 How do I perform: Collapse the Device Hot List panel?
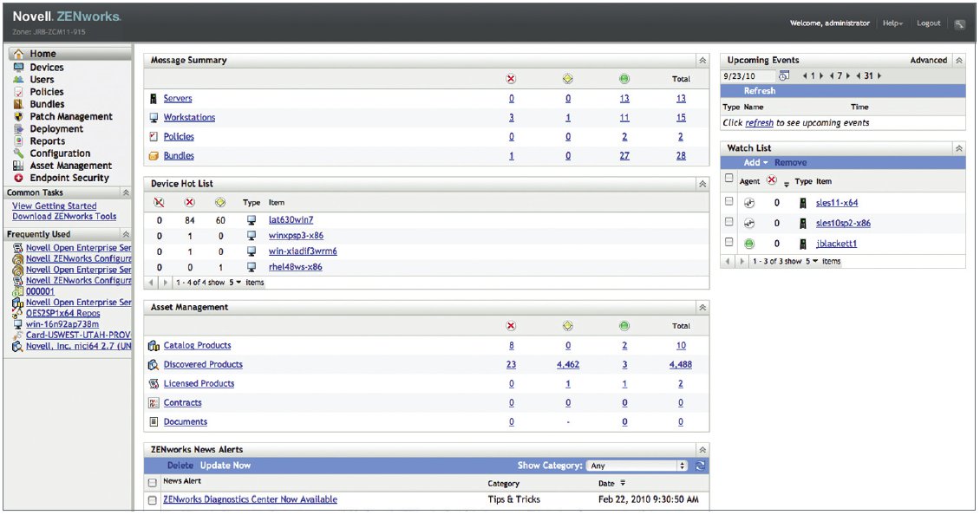[702, 184]
